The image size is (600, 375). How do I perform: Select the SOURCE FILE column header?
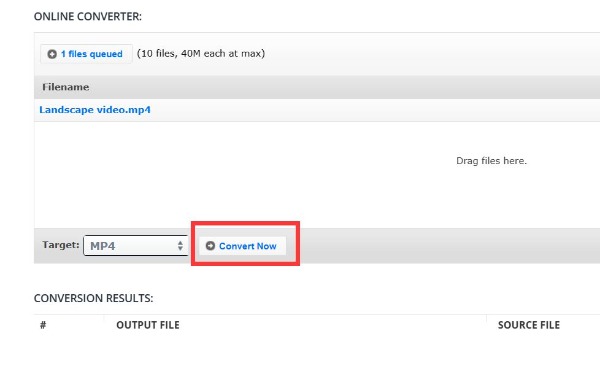tap(529, 325)
